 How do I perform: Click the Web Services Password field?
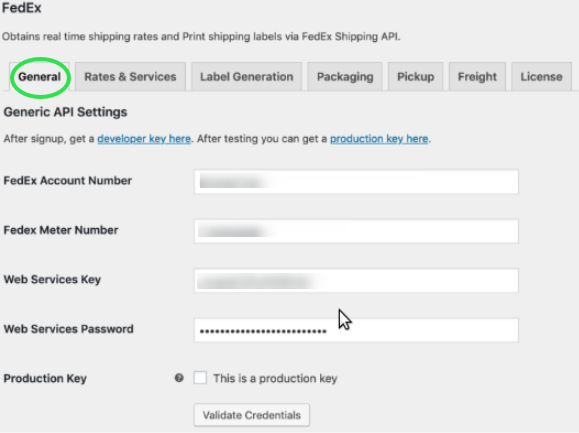click(356, 330)
